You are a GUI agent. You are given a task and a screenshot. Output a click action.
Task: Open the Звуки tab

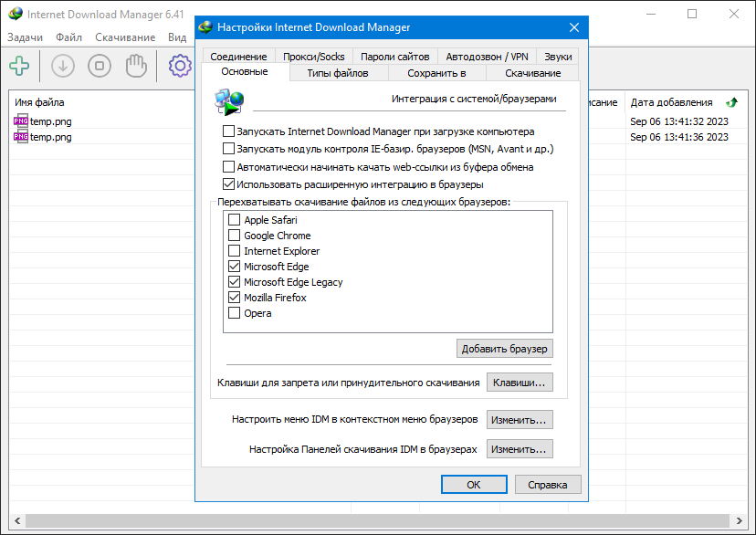[558, 57]
